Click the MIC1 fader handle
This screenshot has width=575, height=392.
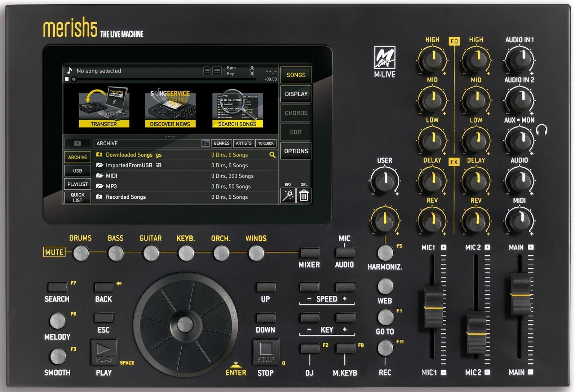(433, 307)
